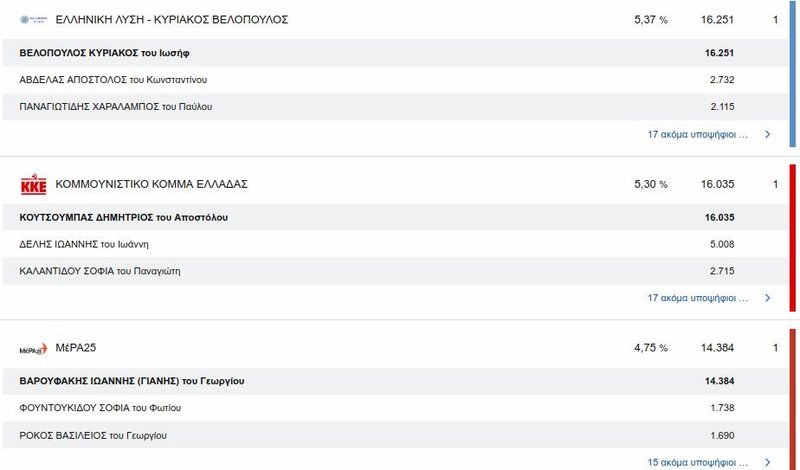Viewport: 800px width, 470px height.
Task: Click chevron arrow beside Ελληνική Λύση candidates link
Action: 767,134
